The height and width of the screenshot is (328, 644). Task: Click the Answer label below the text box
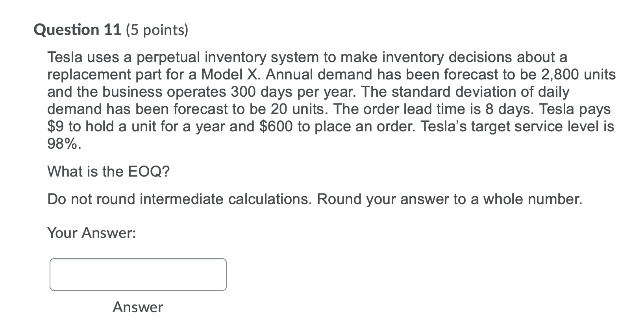coord(138,307)
